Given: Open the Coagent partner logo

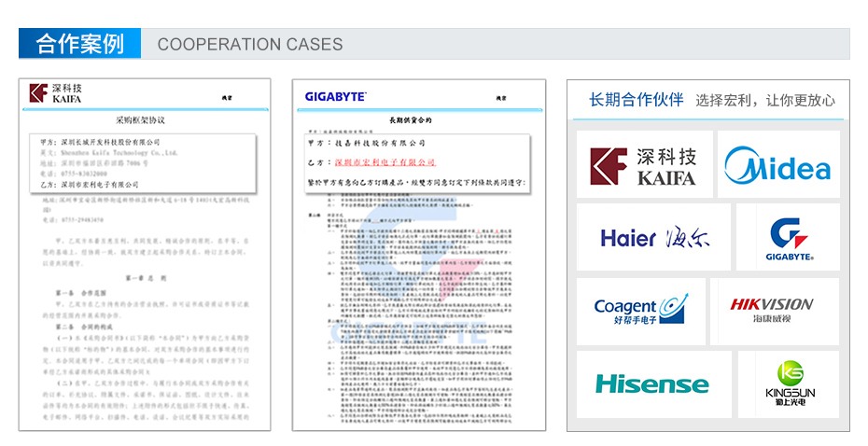Looking at the screenshot, I should [x=641, y=312].
